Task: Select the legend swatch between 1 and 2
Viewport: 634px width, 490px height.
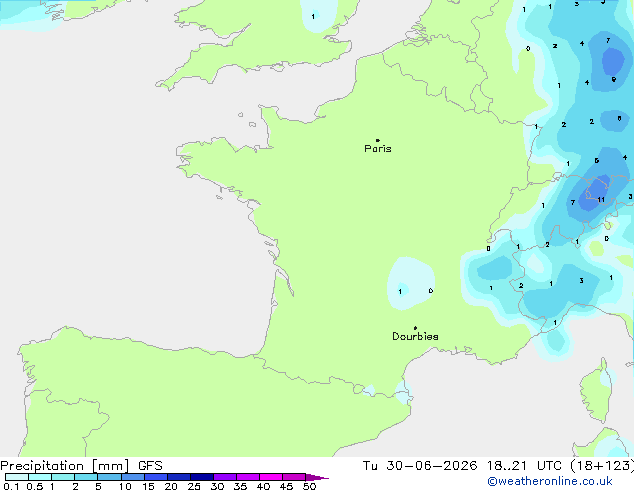Action: point(63,477)
